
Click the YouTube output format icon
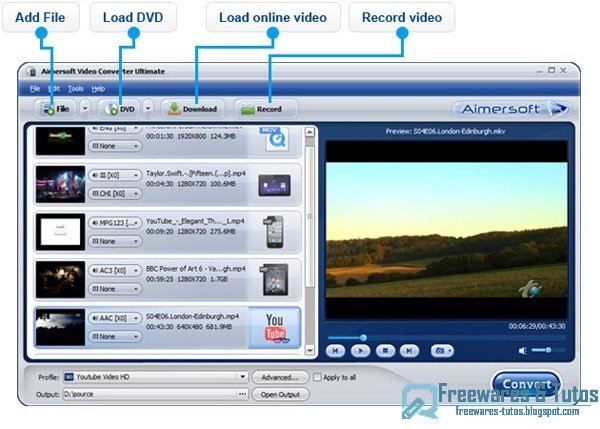[275, 328]
